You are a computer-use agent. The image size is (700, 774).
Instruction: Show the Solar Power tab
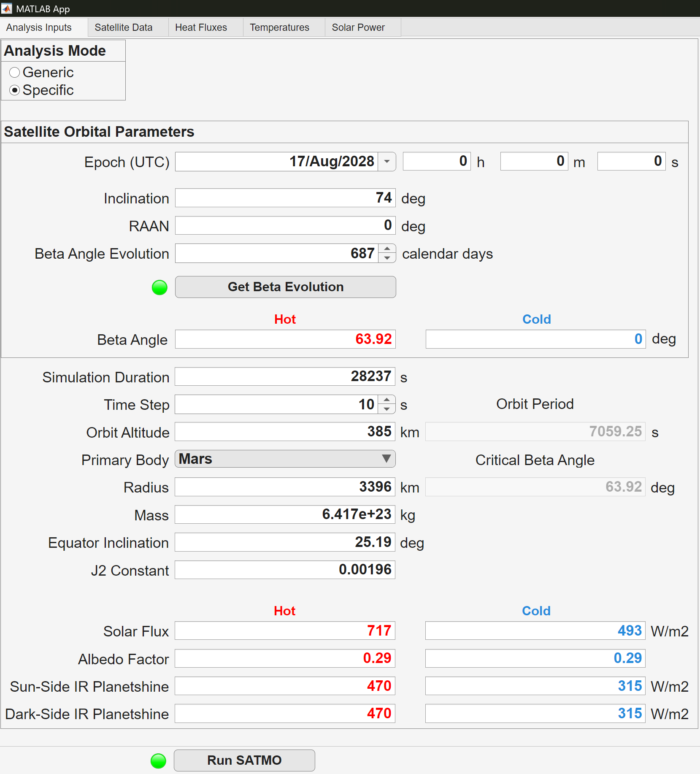358,27
